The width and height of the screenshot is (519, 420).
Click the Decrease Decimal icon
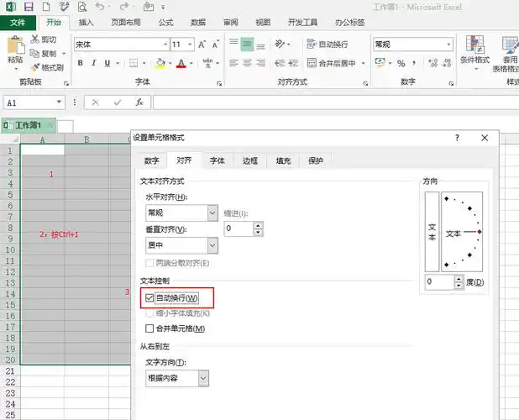point(447,63)
